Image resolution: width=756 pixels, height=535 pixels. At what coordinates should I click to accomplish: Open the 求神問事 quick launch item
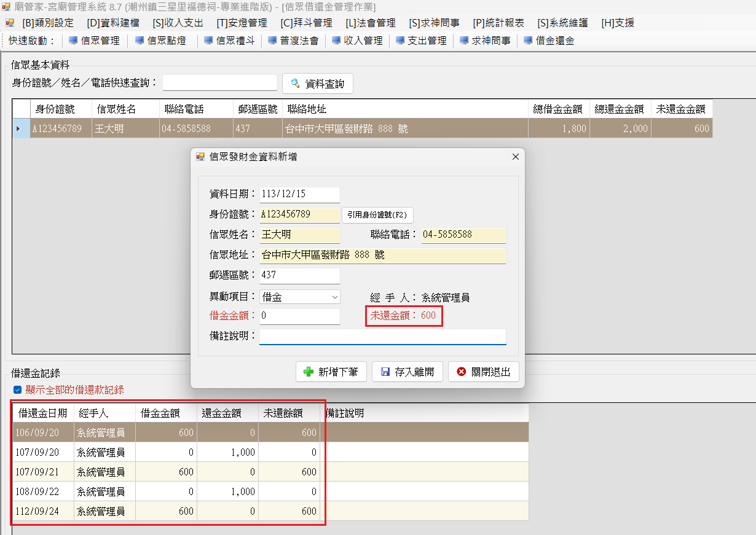[x=485, y=41]
